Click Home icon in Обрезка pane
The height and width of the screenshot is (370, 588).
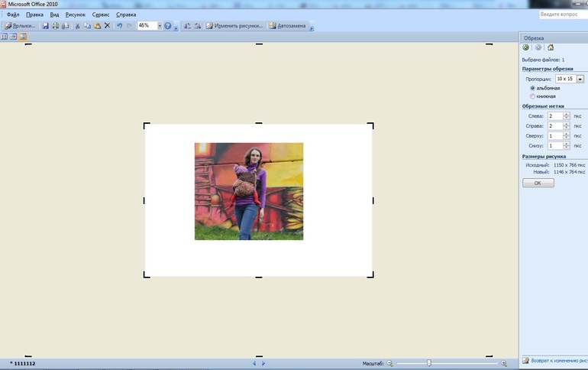coord(551,47)
